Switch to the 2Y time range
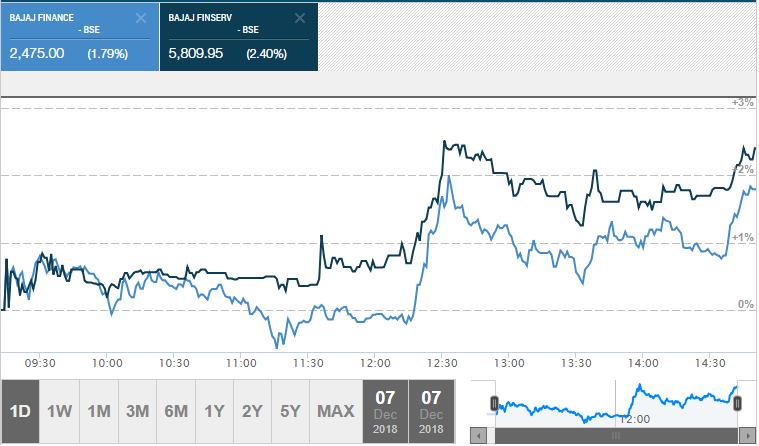The width and height of the screenshot is (759, 446). tap(252, 412)
